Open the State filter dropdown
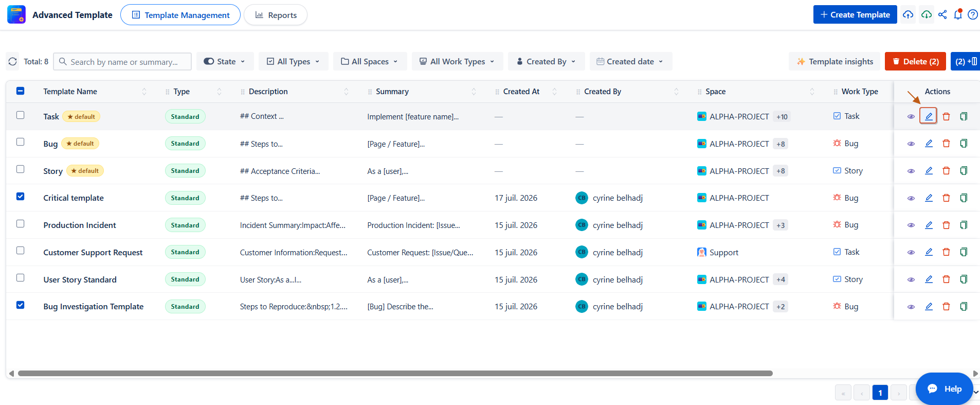The height and width of the screenshot is (405, 980). 225,61
